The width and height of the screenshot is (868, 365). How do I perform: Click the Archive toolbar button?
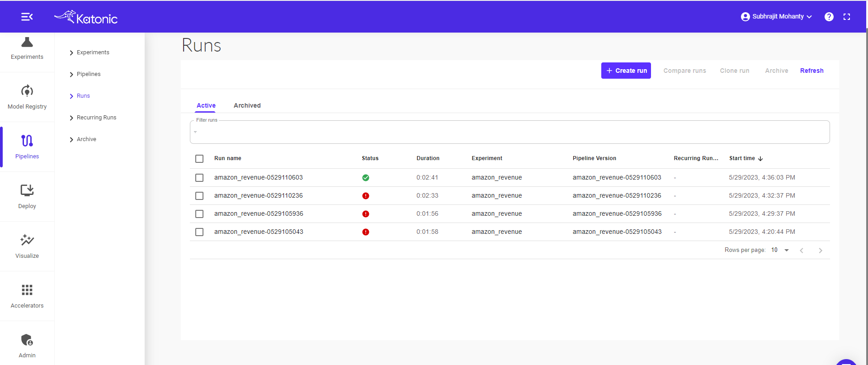[x=776, y=71]
